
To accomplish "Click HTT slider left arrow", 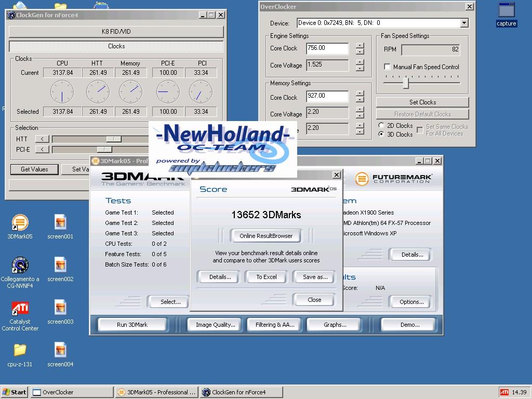I will (x=42, y=139).
